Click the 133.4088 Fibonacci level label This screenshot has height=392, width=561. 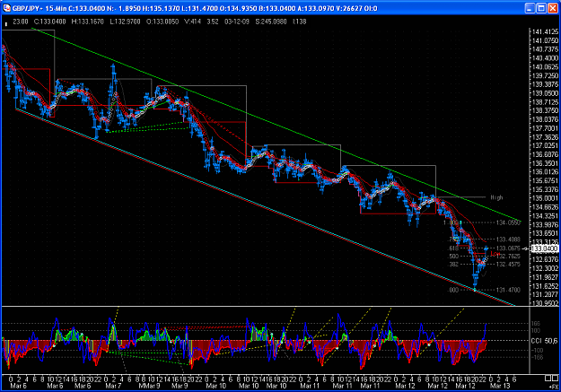coord(508,240)
